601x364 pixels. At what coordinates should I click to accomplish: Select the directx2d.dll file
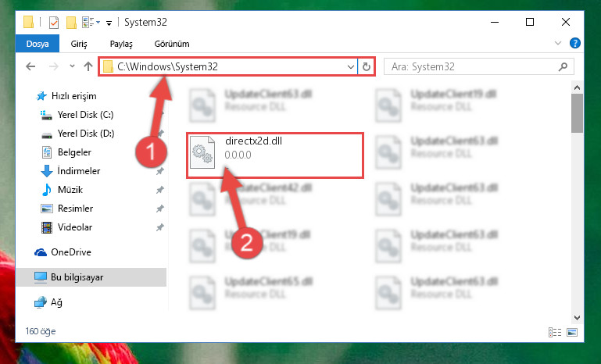275,155
